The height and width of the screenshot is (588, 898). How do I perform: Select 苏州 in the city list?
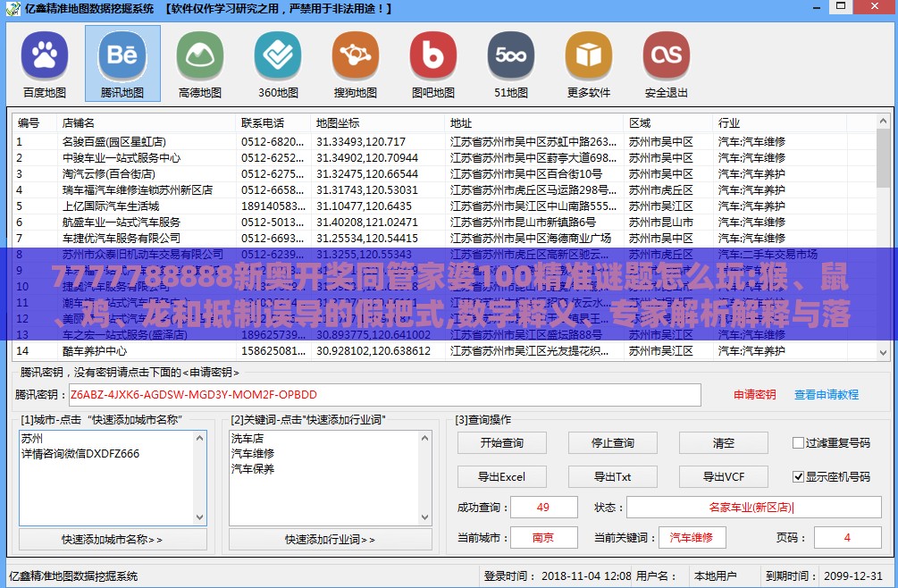point(32,439)
